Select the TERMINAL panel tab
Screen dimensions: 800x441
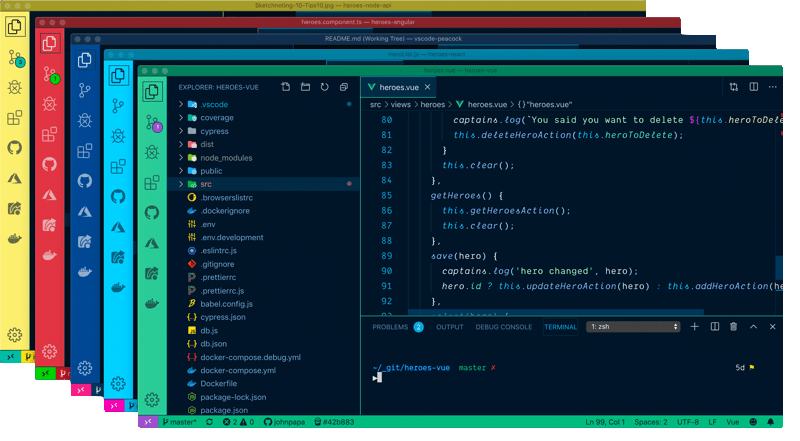click(560, 327)
